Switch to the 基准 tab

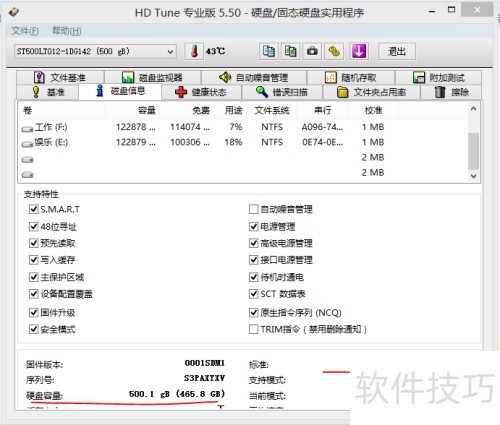[x=47, y=92]
